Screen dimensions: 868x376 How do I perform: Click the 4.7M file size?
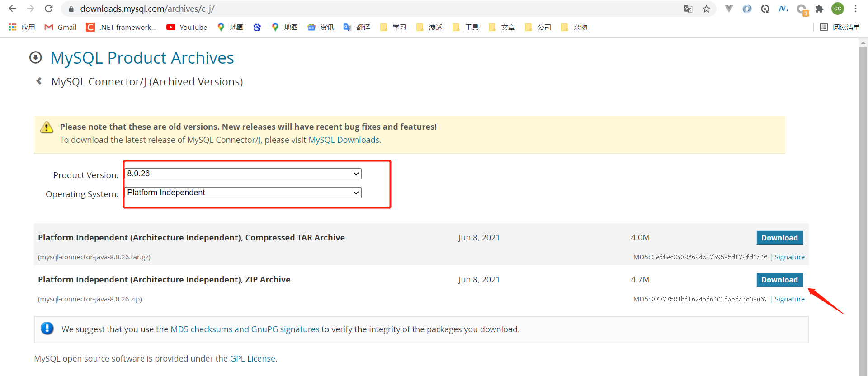pos(640,280)
